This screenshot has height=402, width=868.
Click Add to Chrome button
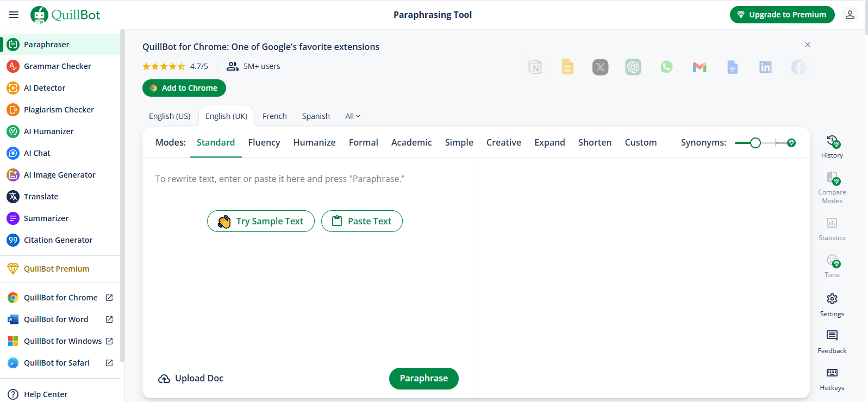coord(184,88)
